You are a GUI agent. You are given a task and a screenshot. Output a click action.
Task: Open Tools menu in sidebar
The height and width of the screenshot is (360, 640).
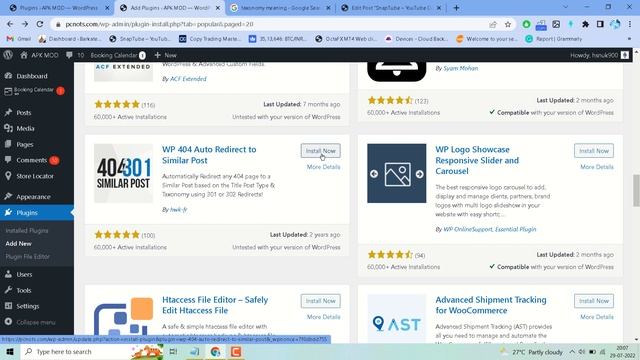[24, 290]
